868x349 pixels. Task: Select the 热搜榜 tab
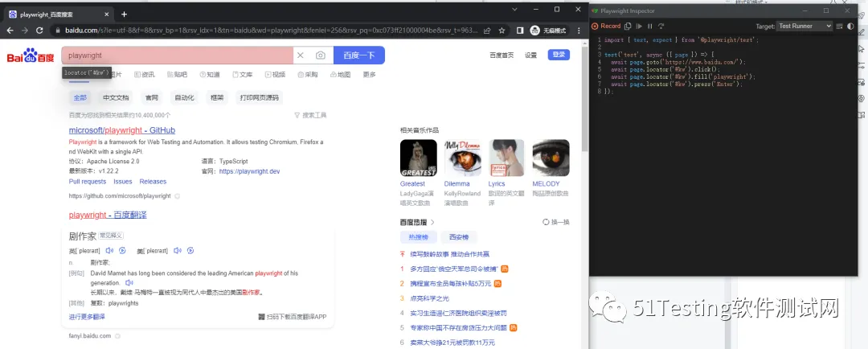(419, 237)
